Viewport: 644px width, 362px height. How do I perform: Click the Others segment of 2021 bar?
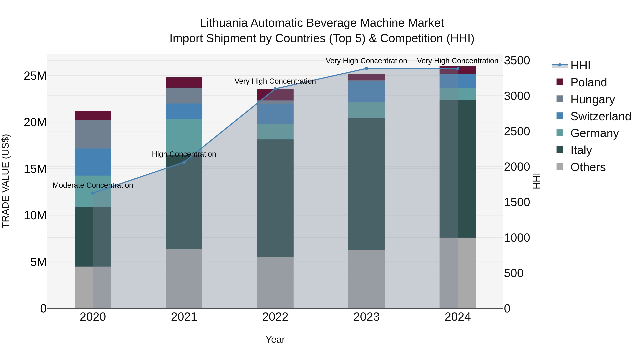pos(184,279)
